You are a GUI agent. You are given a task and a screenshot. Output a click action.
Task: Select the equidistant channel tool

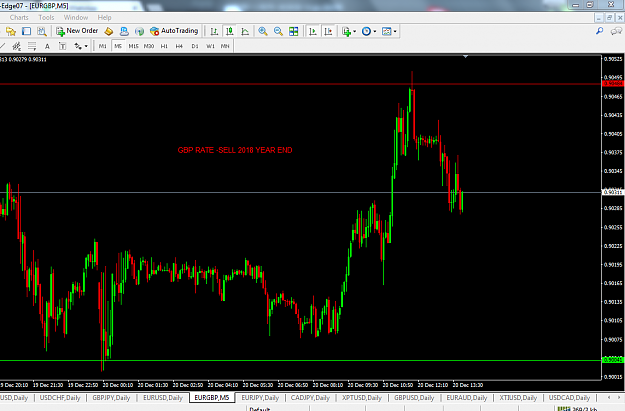click(x=16, y=46)
